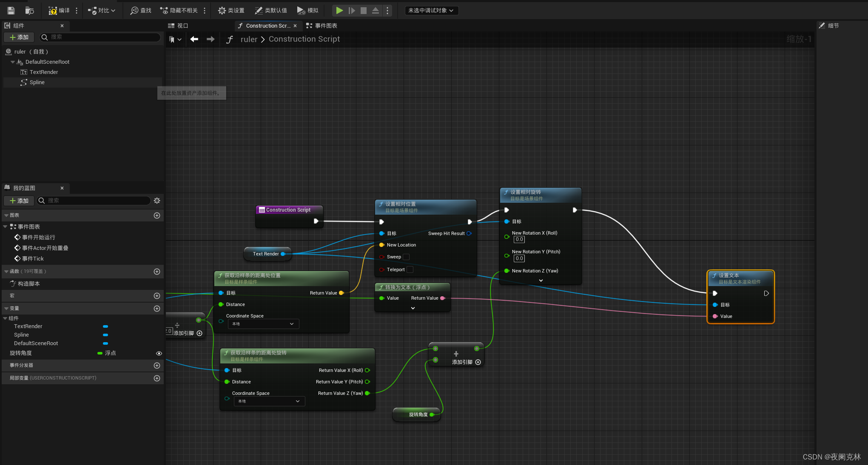Image resolution: width=868 pixels, height=465 pixels.
Task: Collapse the DefaultSceneRoot tree item
Action: click(13, 62)
